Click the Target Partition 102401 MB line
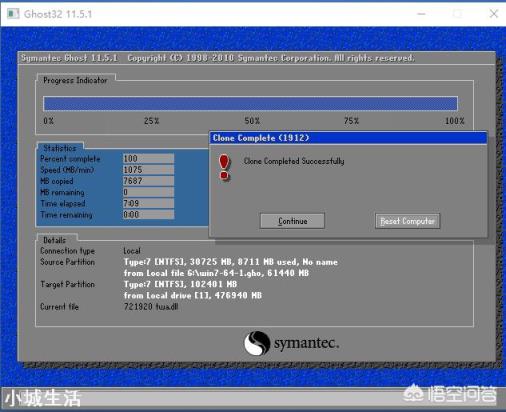The image size is (506, 412). [180, 284]
